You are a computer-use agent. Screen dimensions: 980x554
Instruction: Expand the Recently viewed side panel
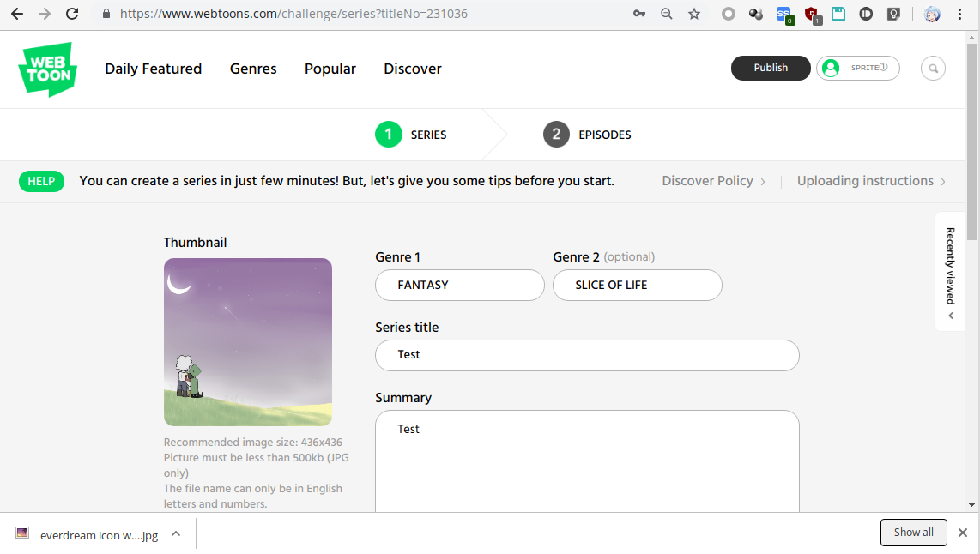(950, 271)
